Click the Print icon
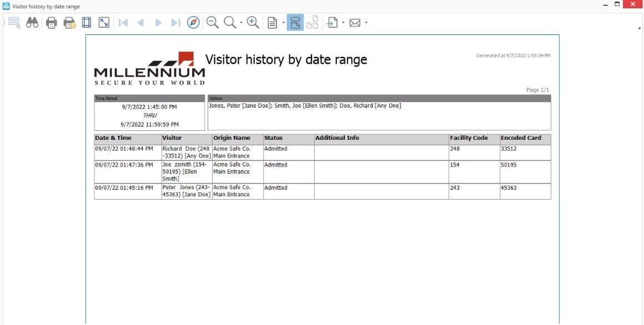This screenshot has height=325, width=644. click(x=52, y=23)
